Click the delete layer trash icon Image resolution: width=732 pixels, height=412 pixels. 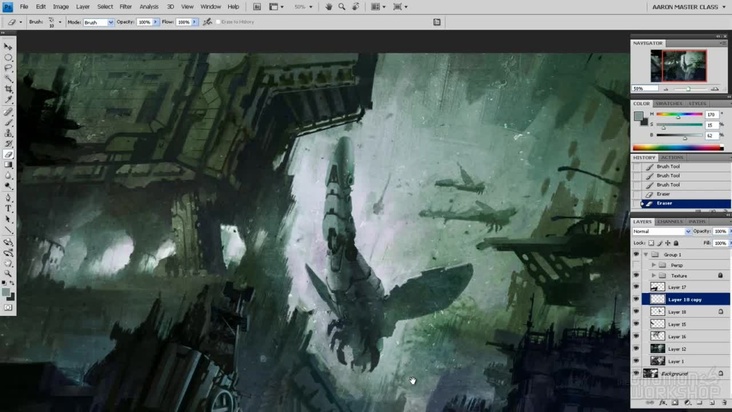coord(724,403)
